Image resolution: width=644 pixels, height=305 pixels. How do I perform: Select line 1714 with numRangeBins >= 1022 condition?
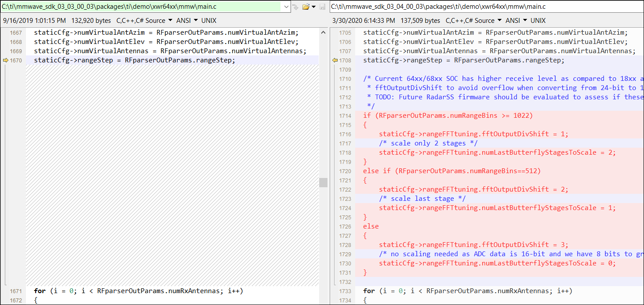(448, 116)
